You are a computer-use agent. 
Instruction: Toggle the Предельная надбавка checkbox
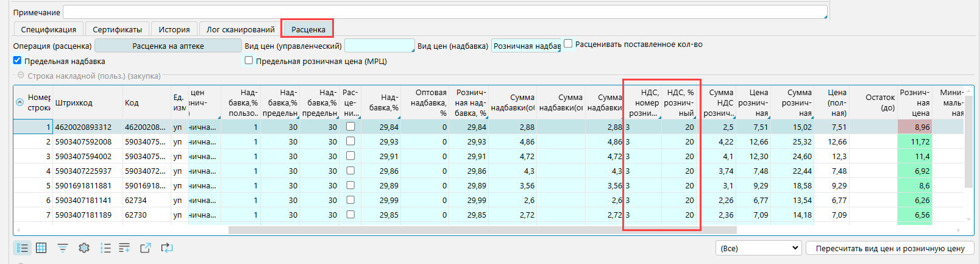(18, 60)
